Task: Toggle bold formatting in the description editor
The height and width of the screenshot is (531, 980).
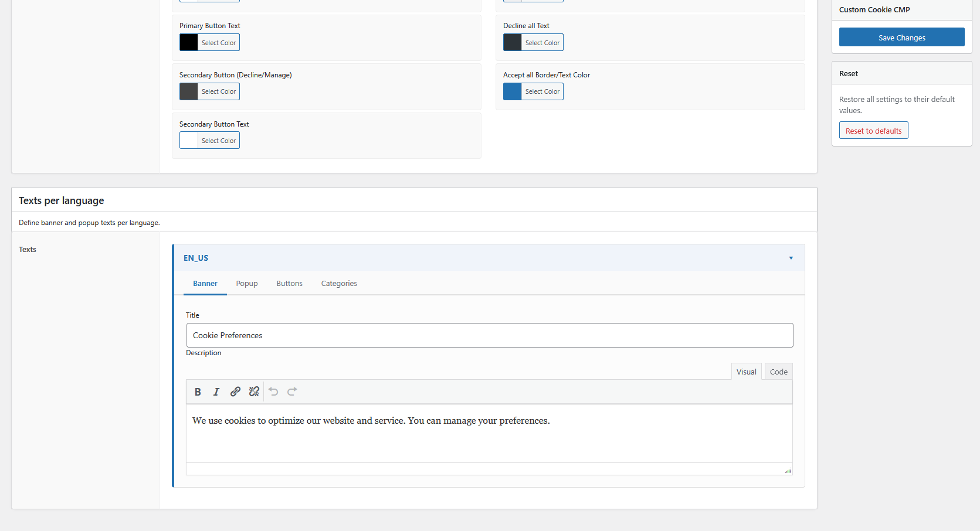Action: click(x=198, y=392)
